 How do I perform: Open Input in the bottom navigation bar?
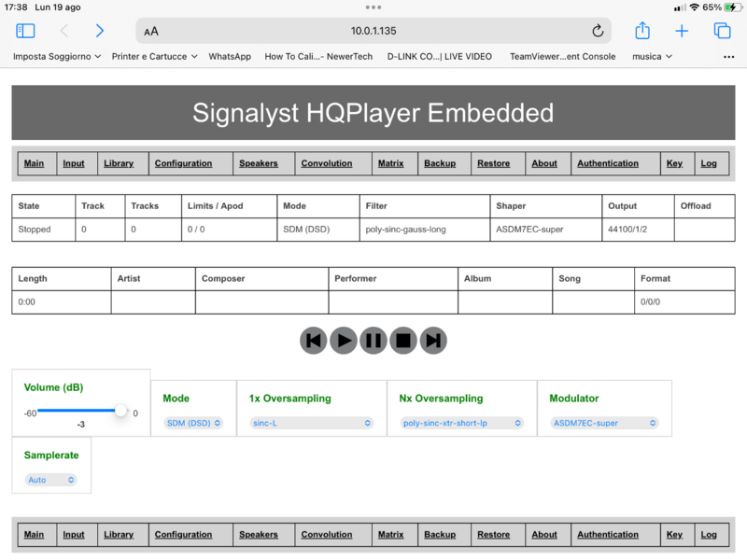(x=74, y=535)
